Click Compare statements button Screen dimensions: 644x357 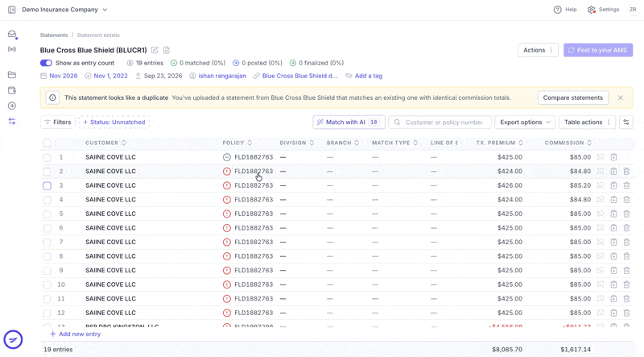pos(573,98)
